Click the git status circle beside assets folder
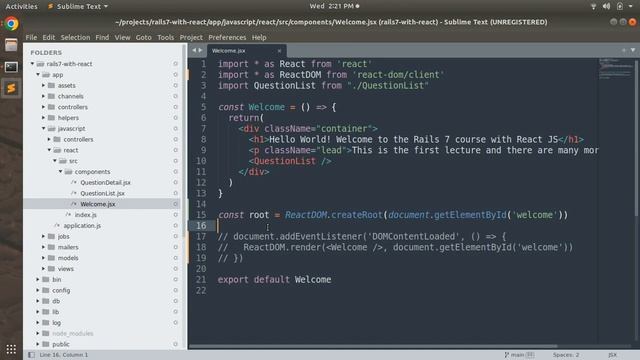The image size is (640, 360). pyautogui.click(x=176, y=85)
